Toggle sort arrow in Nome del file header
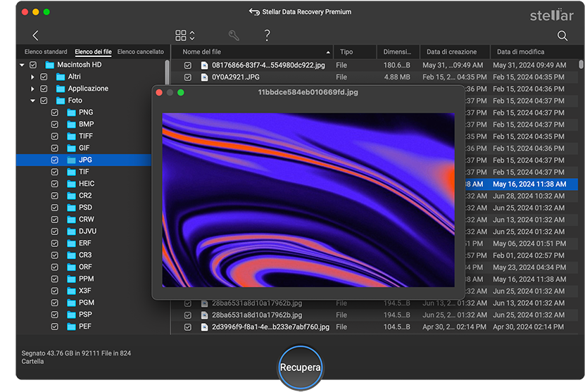The height and width of the screenshot is (392, 585). 328,52
